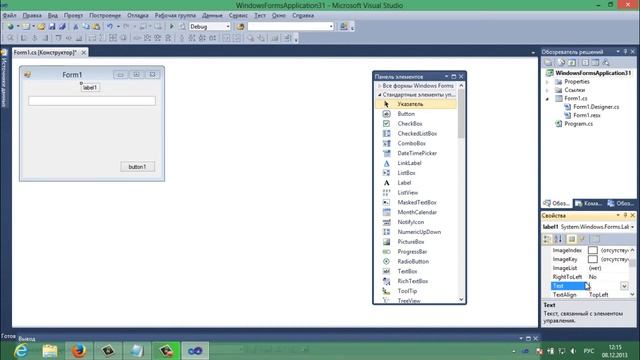Open the Text property value dropdown
This screenshot has width=640, height=360.
click(x=624, y=286)
